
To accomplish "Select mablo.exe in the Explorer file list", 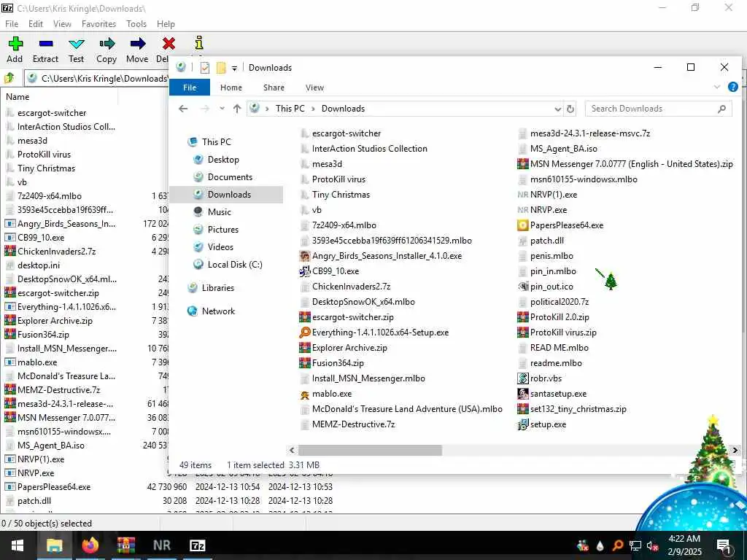I will (x=325, y=394).
